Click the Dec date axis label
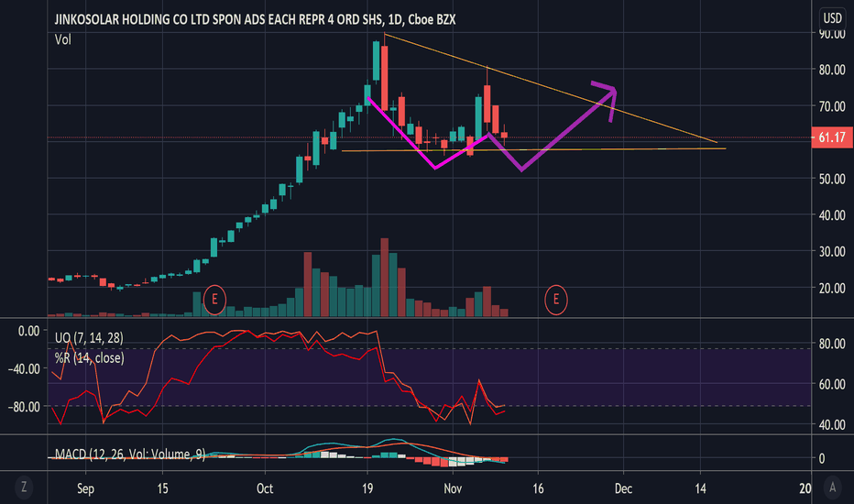 [x=623, y=488]
